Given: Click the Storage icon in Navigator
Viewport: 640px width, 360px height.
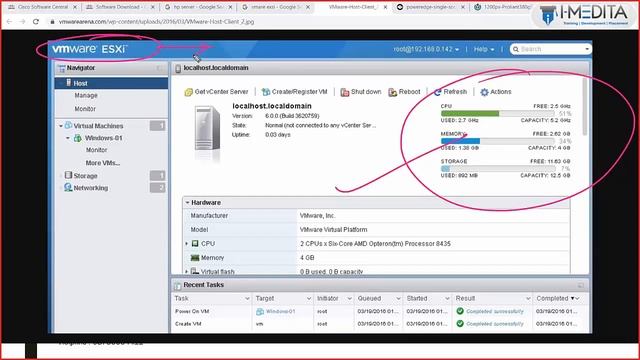Looking at the screenshot, I should point(68,175).
